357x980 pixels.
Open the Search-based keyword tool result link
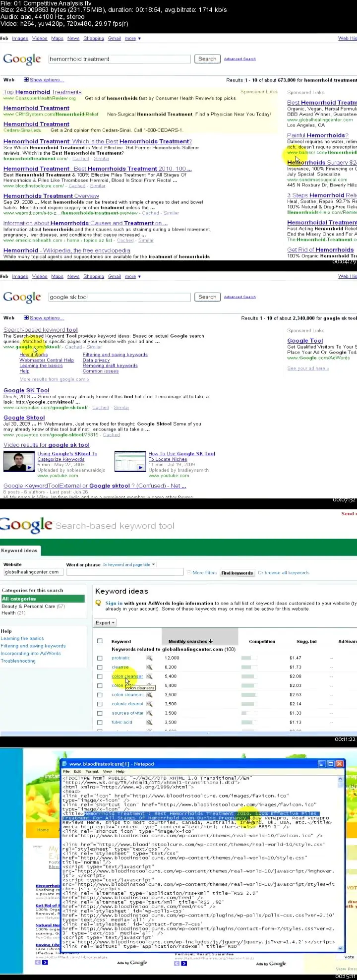pos(41,330)
